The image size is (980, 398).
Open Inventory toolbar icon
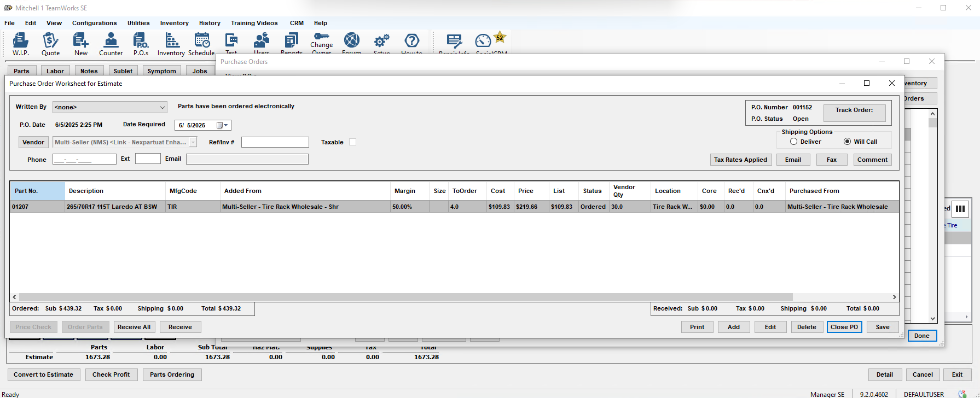pos(171,44)
